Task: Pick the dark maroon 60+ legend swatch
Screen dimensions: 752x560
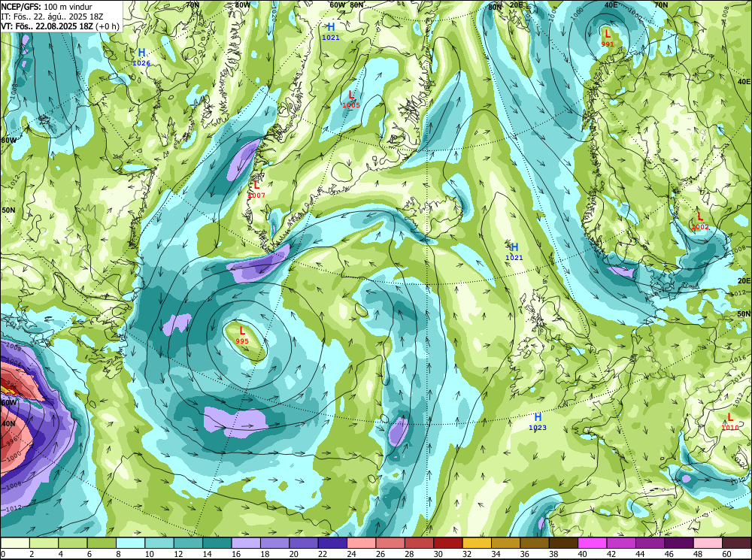Action: [736, 543]
